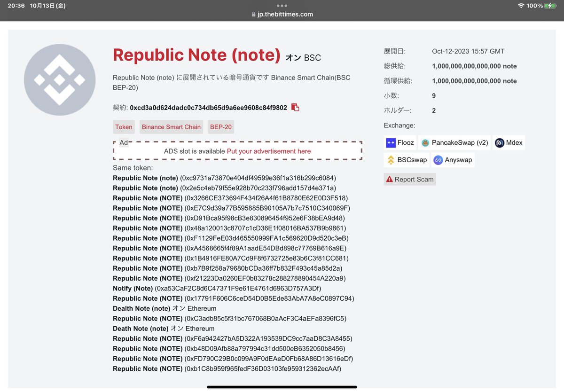Copy the contract address with the copy icon
The height and width of the screenshot is (392, 564).
(295, 108)
